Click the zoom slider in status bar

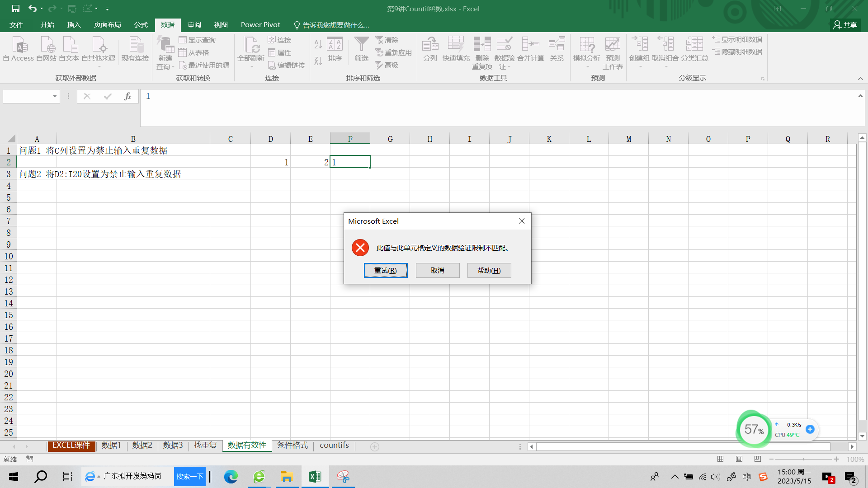803,459
